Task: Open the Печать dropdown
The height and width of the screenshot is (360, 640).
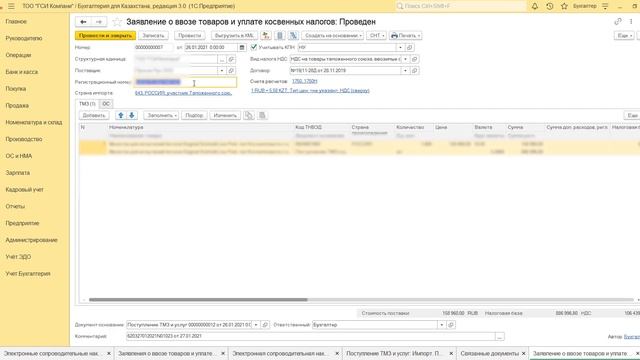Action: 405,36
